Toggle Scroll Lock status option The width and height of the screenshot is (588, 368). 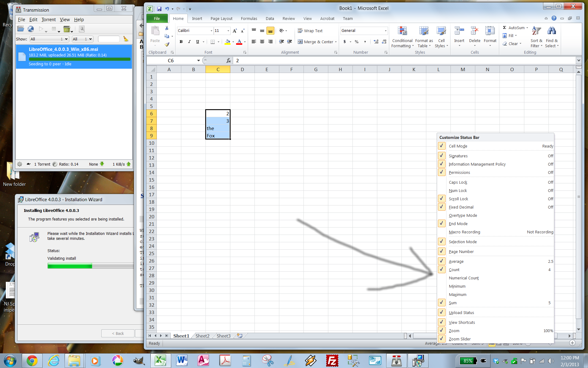coord(496,199)
